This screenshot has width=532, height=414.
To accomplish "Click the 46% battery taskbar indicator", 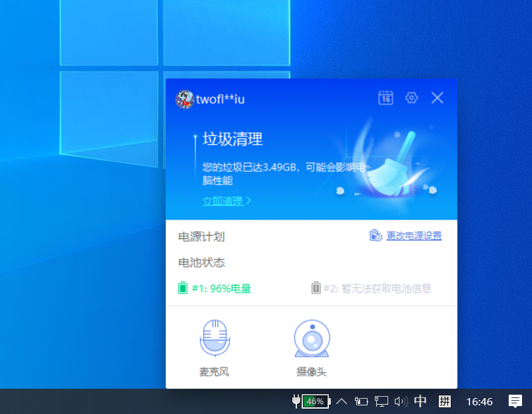I will point(316,401).
